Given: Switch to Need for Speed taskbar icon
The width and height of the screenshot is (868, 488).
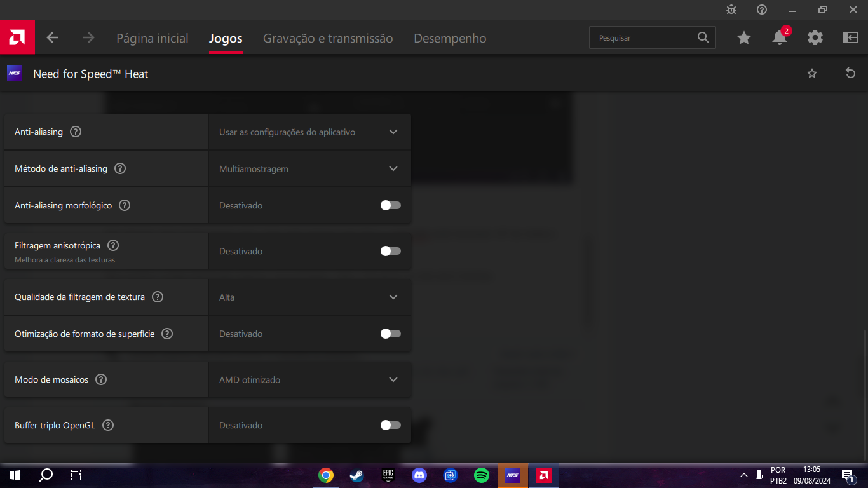Looking at the screenshot, I should pos(513,475).
